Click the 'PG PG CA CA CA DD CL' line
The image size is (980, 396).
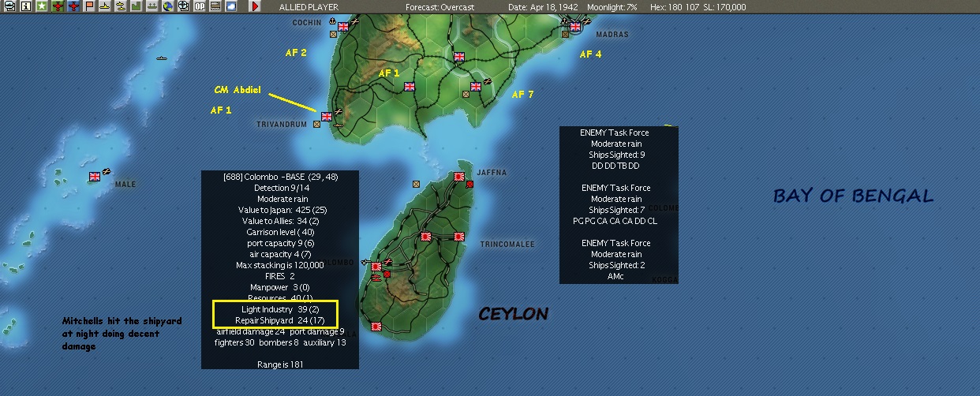point(615,222)
